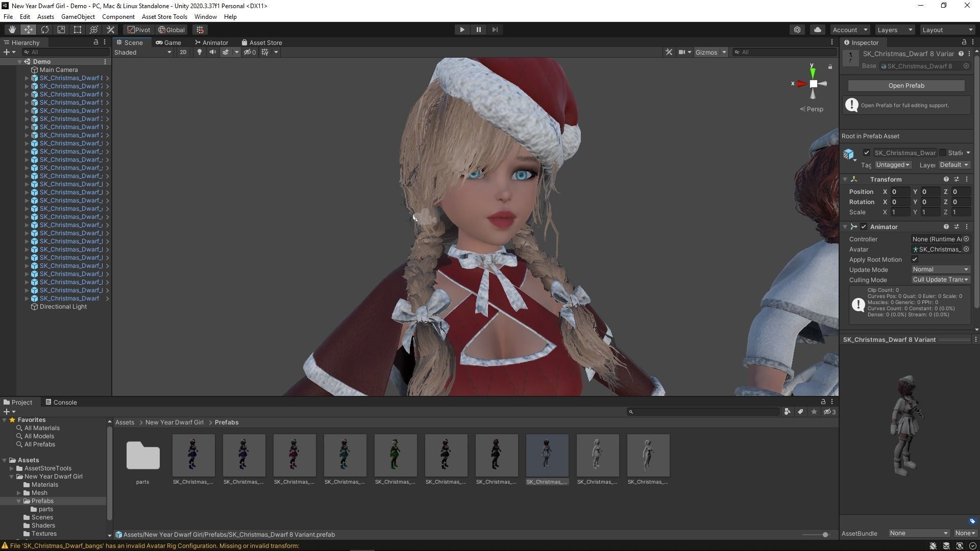Toggle Global handle rotation
The width and height of the screenshot is (980, 551).
click(171, 30)
